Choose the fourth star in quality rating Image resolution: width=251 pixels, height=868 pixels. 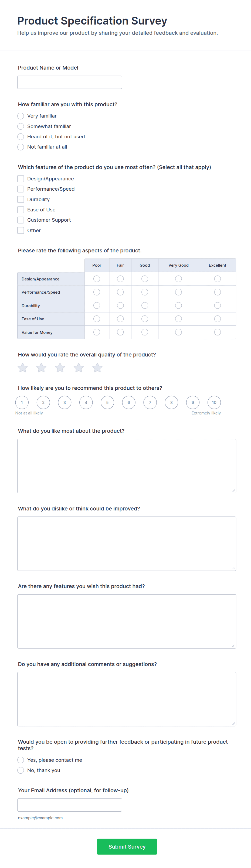click(79, 368)
